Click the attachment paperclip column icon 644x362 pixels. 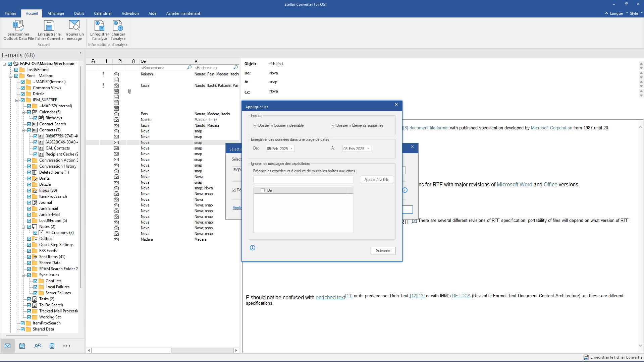pyautogui.click(x=133, y=61)
